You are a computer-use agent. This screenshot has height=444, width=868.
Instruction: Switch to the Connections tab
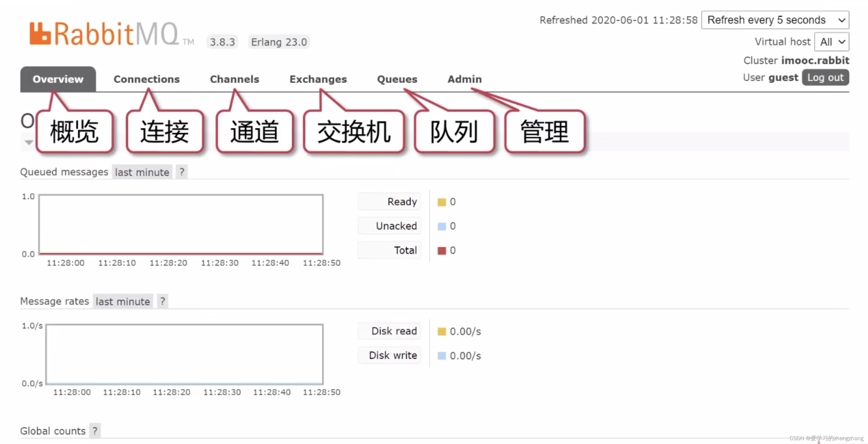tap(147, 79)
